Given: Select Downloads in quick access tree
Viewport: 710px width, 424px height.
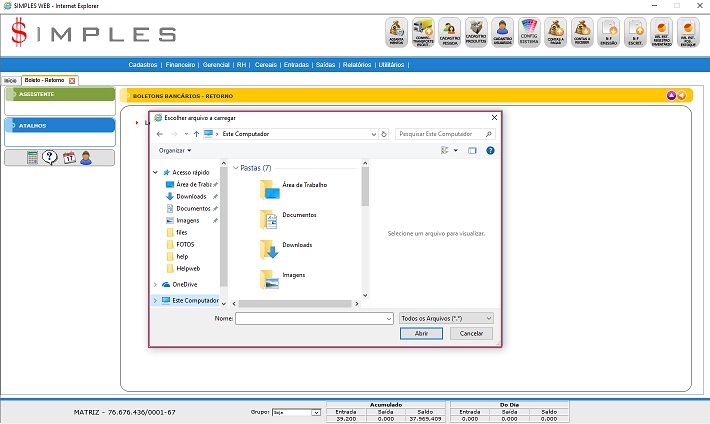Looking at the screenshot, I should [191, 196].
